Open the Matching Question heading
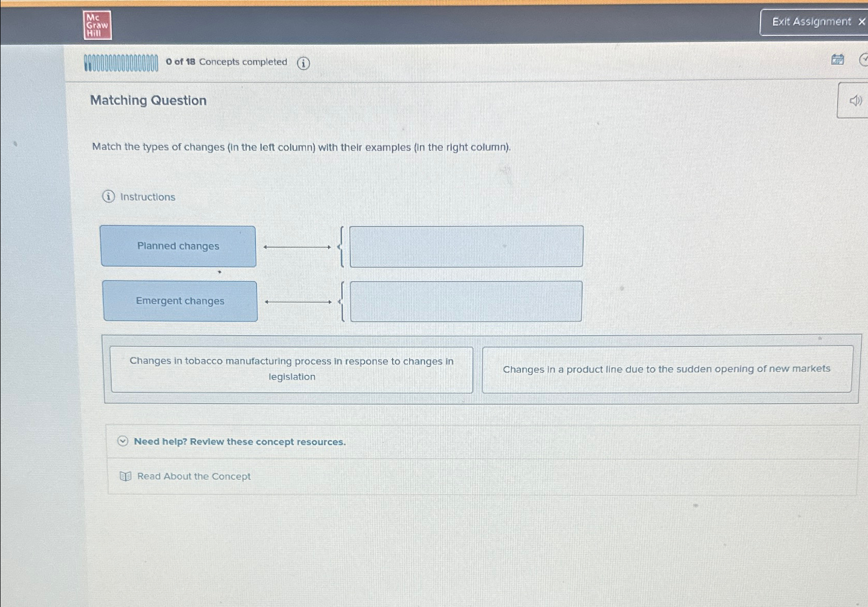Screen dimensions: 868x607 click(148, 100)
